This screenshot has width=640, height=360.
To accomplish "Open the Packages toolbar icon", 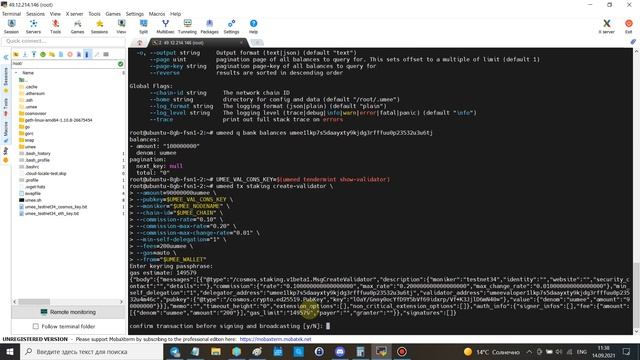I will (209, 27).
